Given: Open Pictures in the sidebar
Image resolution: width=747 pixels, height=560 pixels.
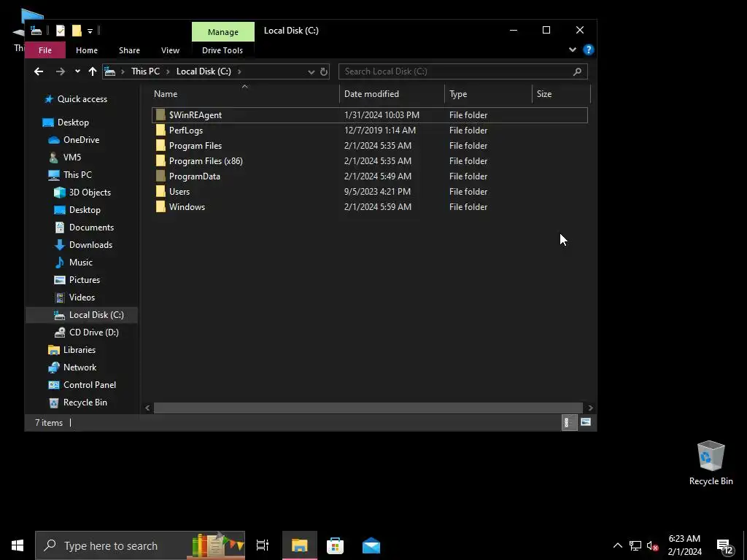Looking at the screenshot, I should click(85, 280).
